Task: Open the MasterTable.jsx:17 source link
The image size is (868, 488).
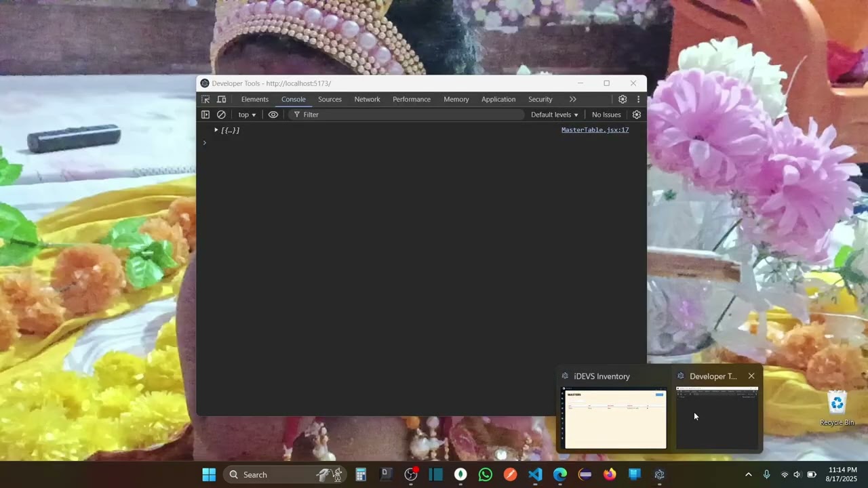Action: [x=595, y=129]
